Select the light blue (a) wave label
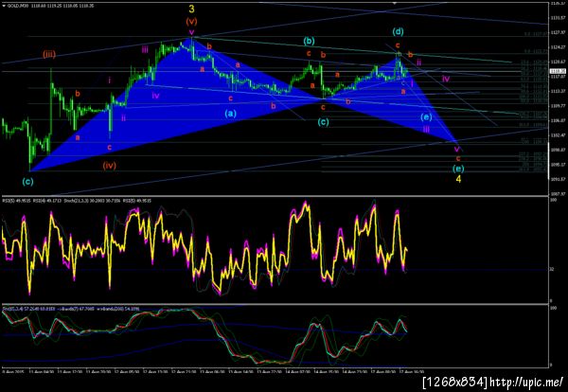568x392 pixels. click(x=230, y=114)
